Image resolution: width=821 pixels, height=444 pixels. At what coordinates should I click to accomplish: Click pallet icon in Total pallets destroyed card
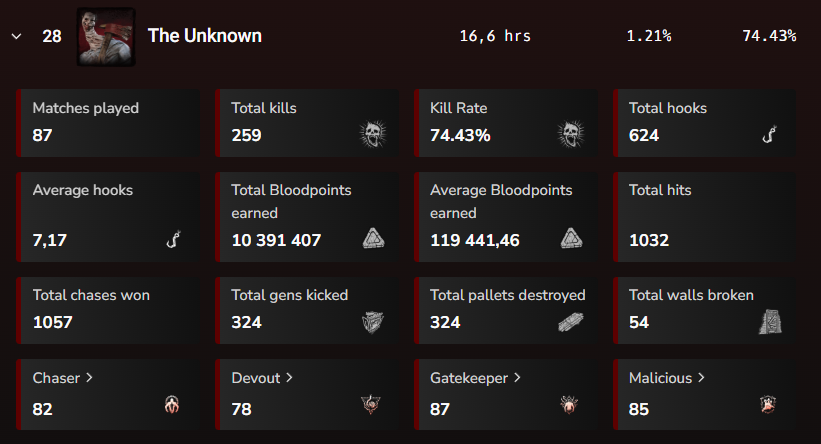tap(571, 322)
